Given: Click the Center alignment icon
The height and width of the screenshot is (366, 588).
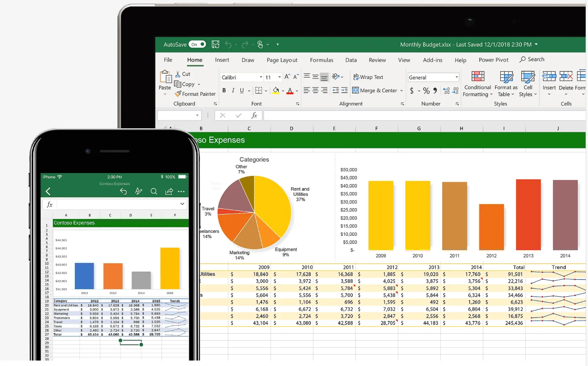Looking at the screenshot, I should [x=316, y=90].
